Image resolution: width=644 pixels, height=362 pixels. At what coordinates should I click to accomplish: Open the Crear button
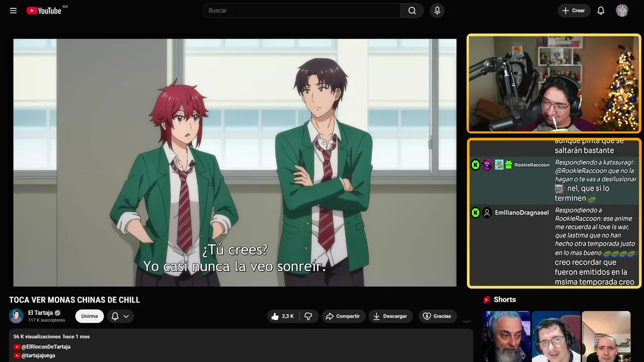click(574, 11)
